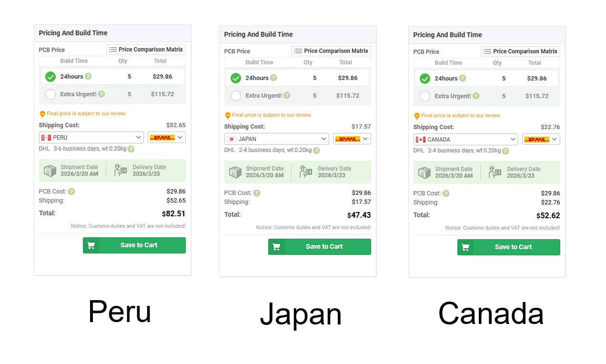Open the JAPAN country dropdown
Viewport: 606px width, 364px height.
[277, 139]
